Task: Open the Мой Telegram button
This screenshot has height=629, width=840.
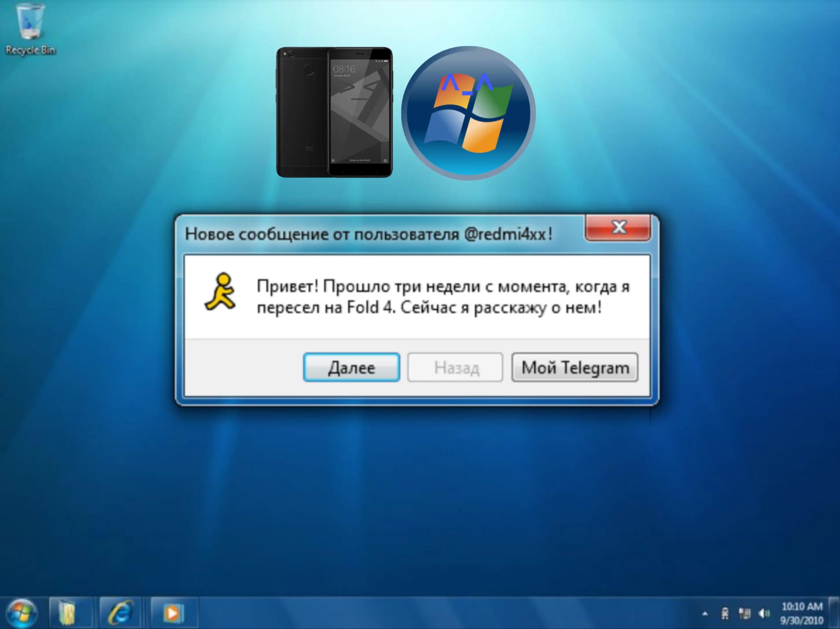Action: [574, 367]
